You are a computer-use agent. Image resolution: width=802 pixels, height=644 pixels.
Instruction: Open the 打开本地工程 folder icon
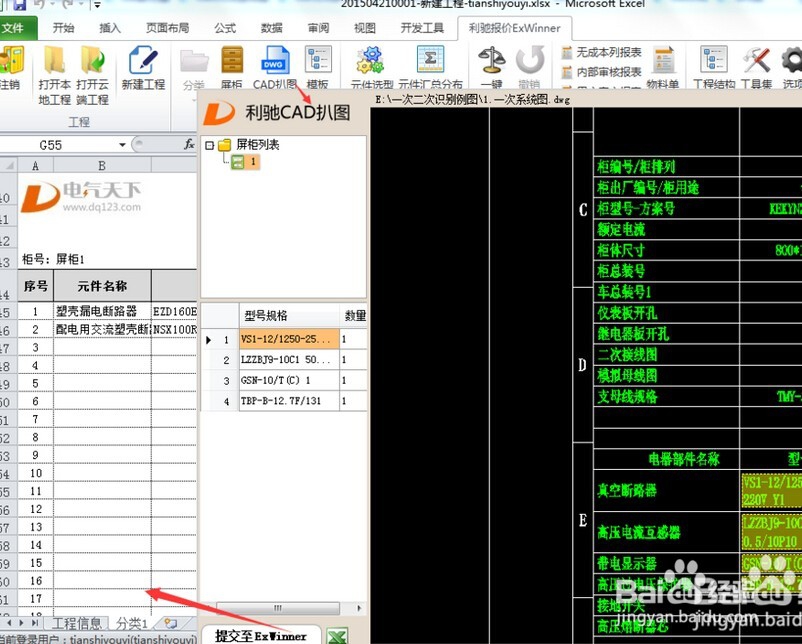(54, 60)
